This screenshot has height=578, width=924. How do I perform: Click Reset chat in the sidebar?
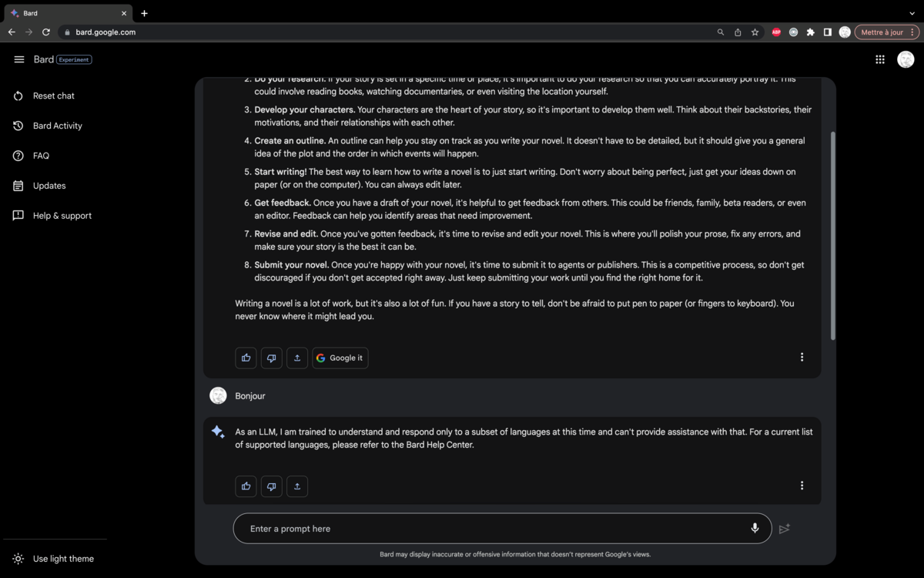[53, 96]
